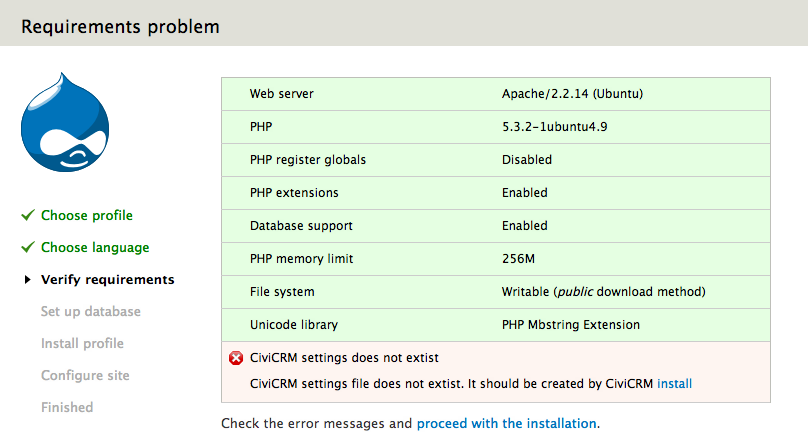This screenshot has width=808, height=440.
Task: Select the Choose profile step
Action: [87, 216]
